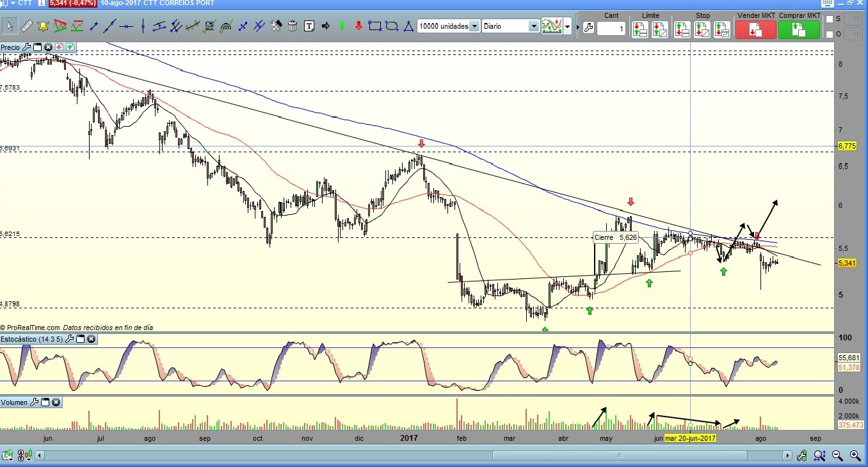Click the zoom in magnifier icon
Viewport: 868px width, 467px height.
(855, 455)
